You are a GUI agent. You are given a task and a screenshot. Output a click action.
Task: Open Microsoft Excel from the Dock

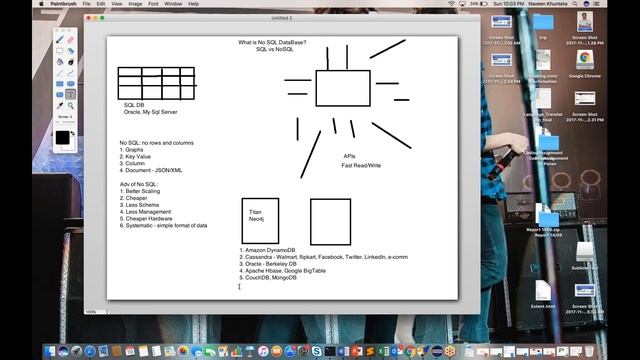(x=382, y=351)
